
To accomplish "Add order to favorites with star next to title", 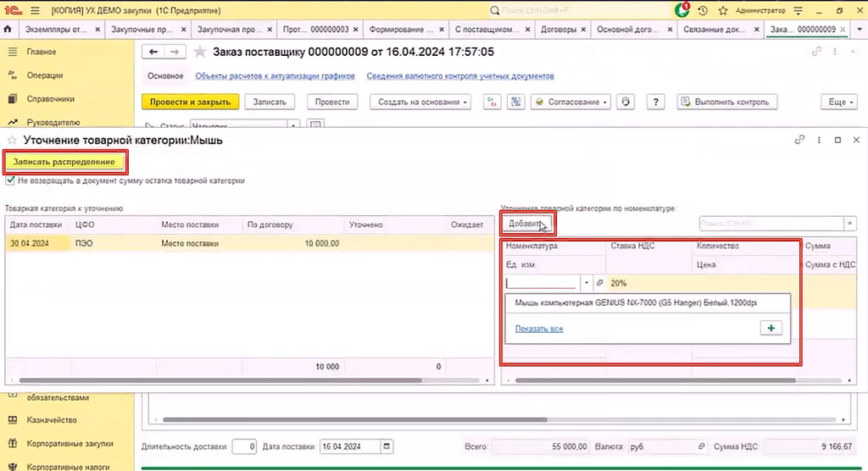I will click(200, 52).
